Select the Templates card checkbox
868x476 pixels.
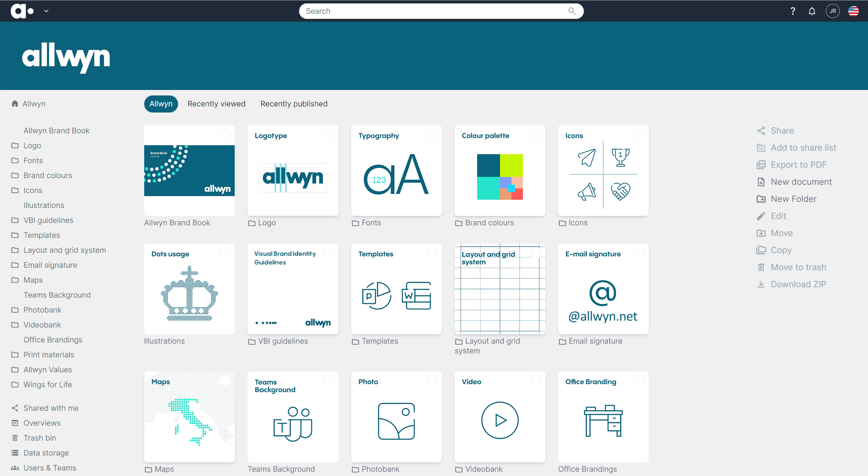pos(432,253)
